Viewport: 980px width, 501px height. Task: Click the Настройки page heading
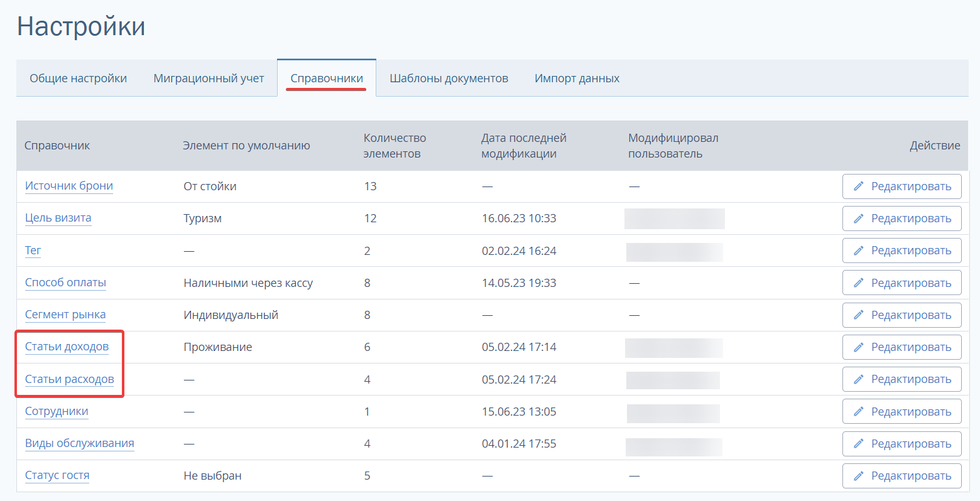tap(81, 27)
